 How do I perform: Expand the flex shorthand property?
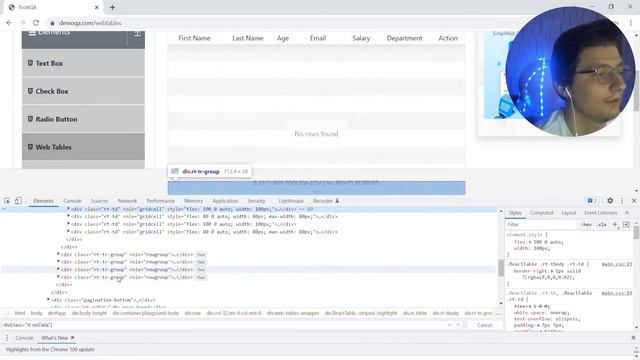coord(531,242)
